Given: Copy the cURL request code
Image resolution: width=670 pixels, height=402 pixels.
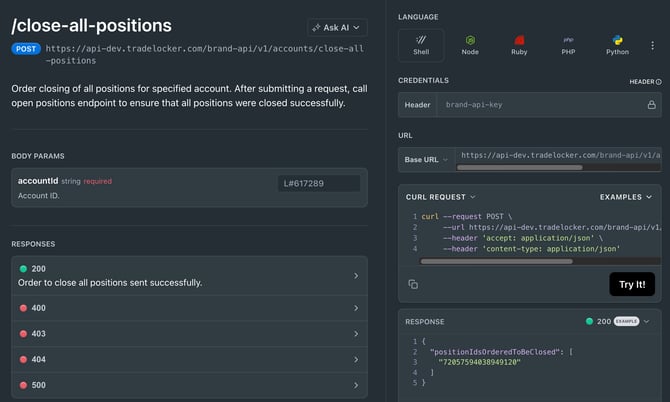Looking at the screenshot, I should pyautogui.click(x=413, y=284).
